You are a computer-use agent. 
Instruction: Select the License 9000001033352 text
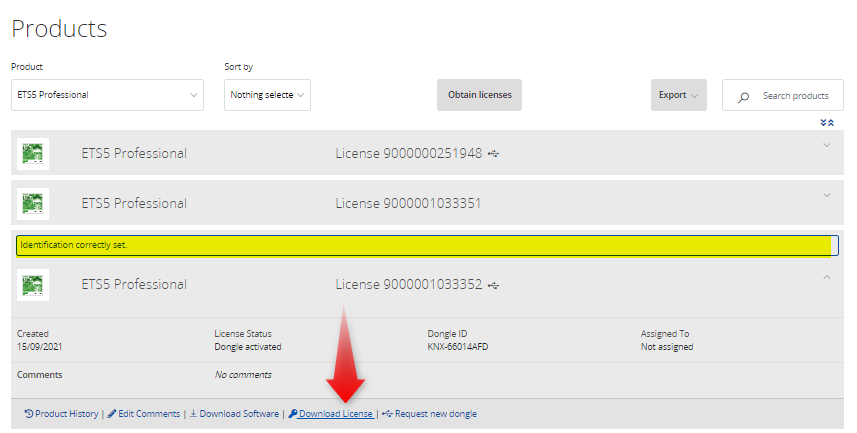pyautogui.click(x=409, y=284)
